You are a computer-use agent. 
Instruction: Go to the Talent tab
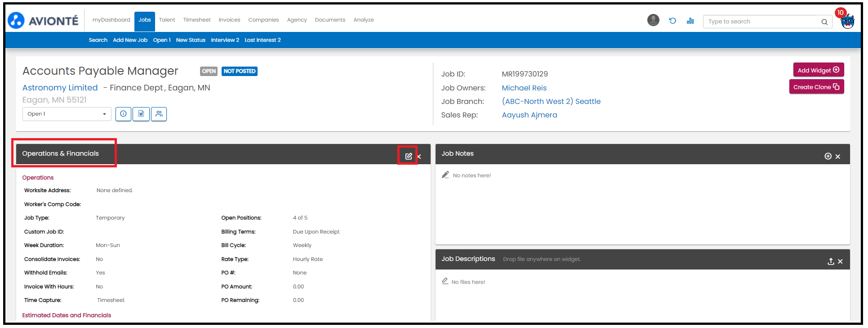click(x=167, y=20)
